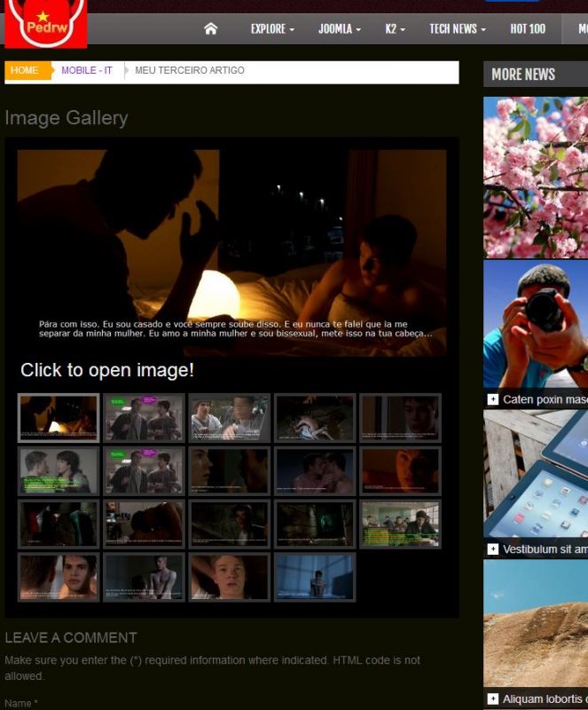Click plus icon beside Aliquam lobortis headline
588x710 pixels.
point(493,698)
